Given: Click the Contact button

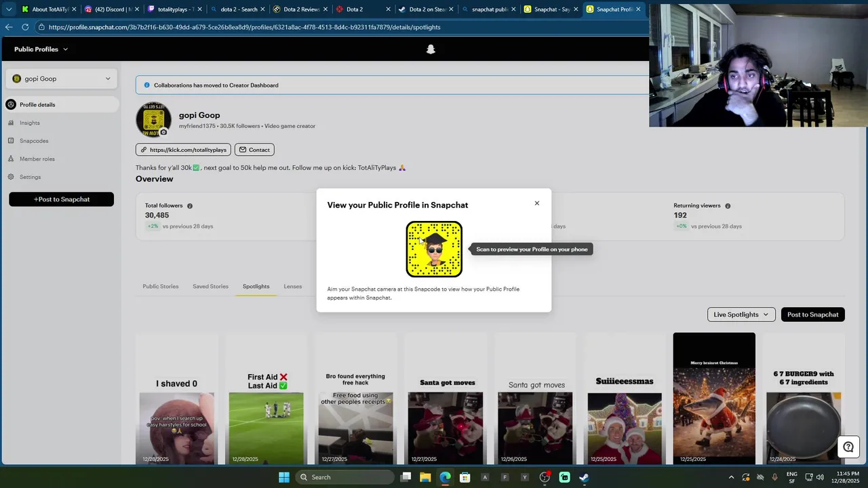Looking at the screenshot, I should (x=254, y=150).
